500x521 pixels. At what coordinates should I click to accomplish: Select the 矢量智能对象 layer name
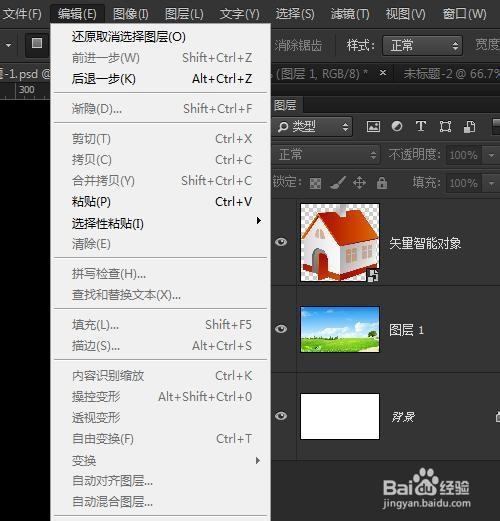coord(425,243)
